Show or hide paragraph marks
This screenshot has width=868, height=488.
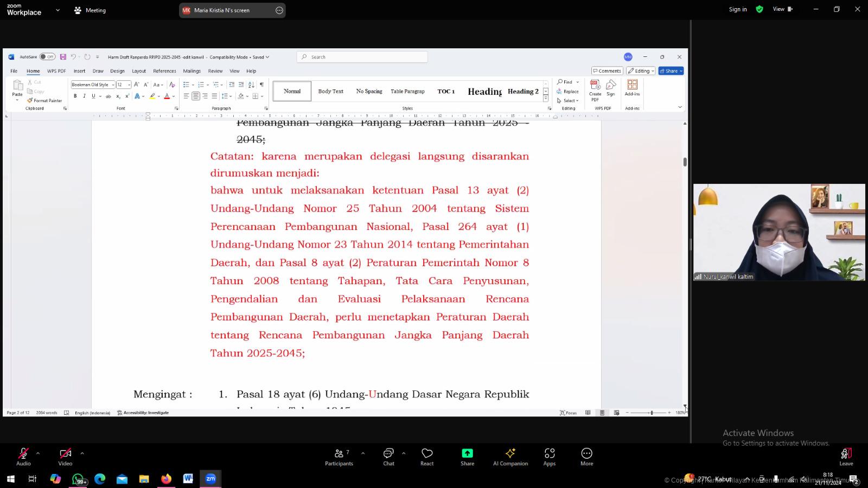(261, 85)
